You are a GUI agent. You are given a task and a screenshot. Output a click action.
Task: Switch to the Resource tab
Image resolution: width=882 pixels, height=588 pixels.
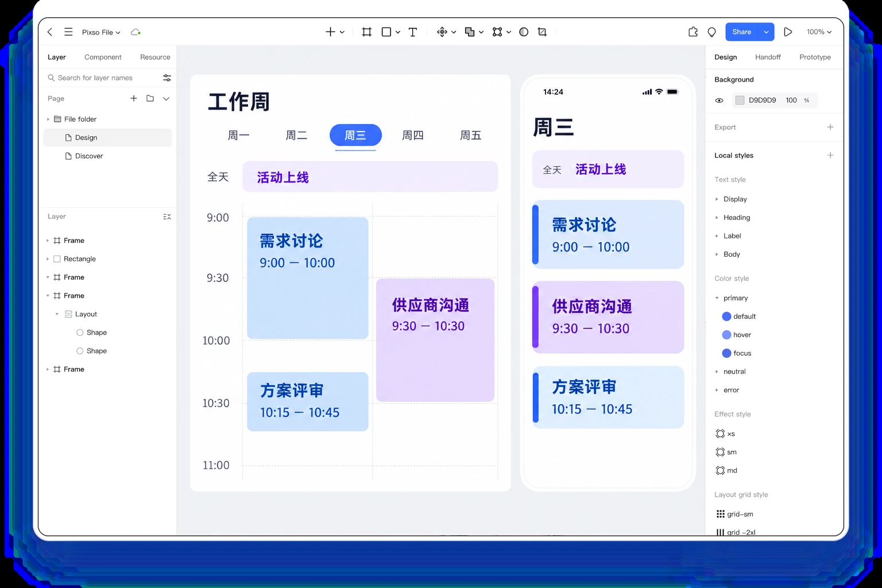tap(155, 57)
